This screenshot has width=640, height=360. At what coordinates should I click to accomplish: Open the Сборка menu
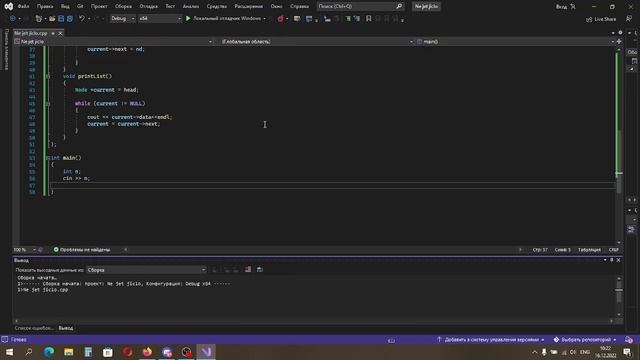click(123, 7)
